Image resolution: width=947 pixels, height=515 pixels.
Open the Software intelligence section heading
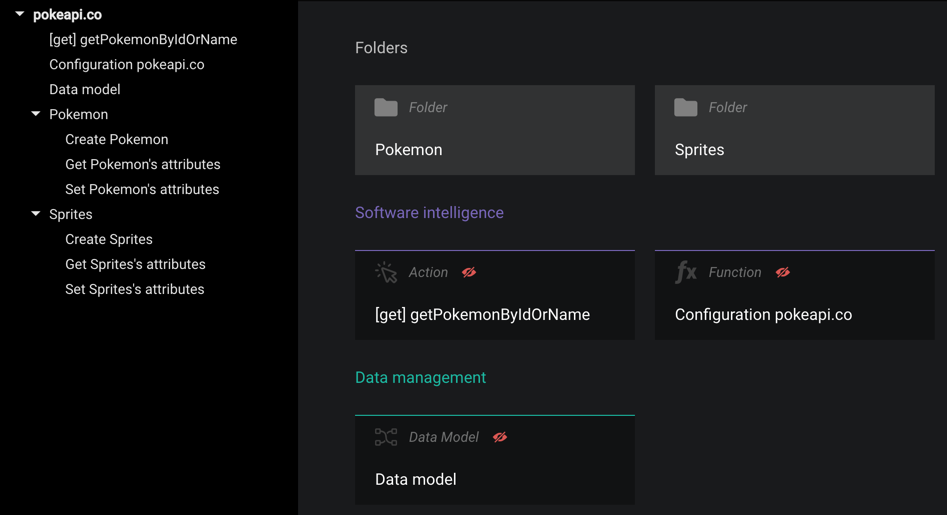(x=429, y=213)
